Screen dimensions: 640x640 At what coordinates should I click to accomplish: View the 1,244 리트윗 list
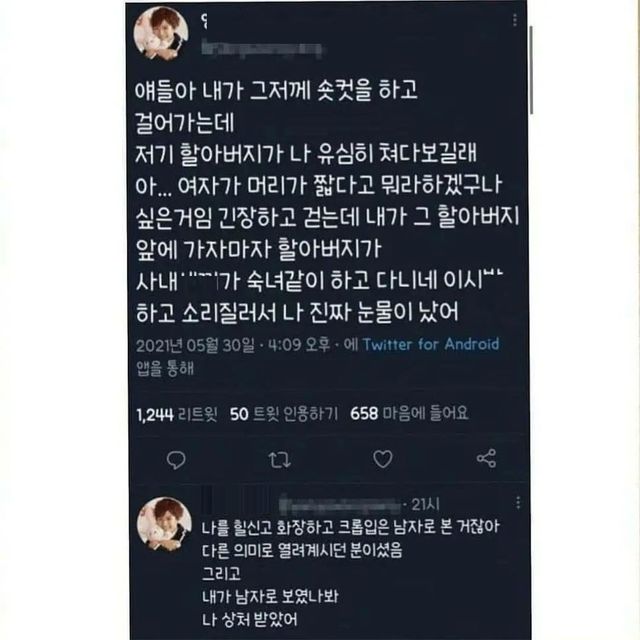177,414
